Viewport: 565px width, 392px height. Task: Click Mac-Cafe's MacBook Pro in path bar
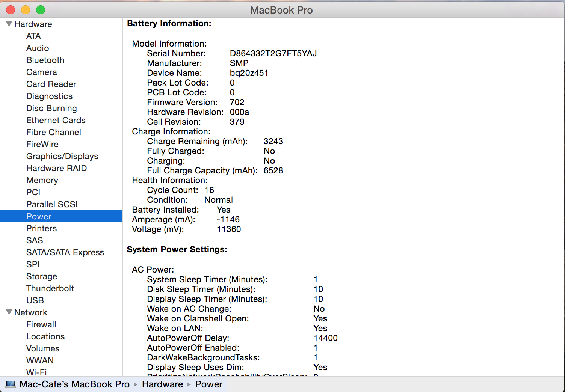[74, 384]
